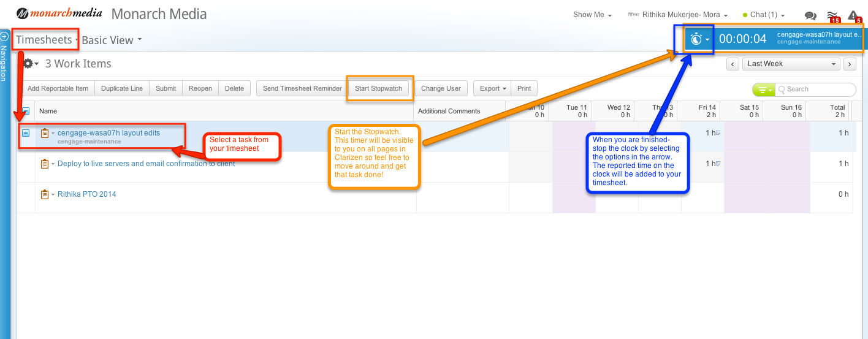The image size is (868, 339).
Task: Open cengage-wasa07h layout edits link
Action: pyautogui.click(x=108, y=132)
